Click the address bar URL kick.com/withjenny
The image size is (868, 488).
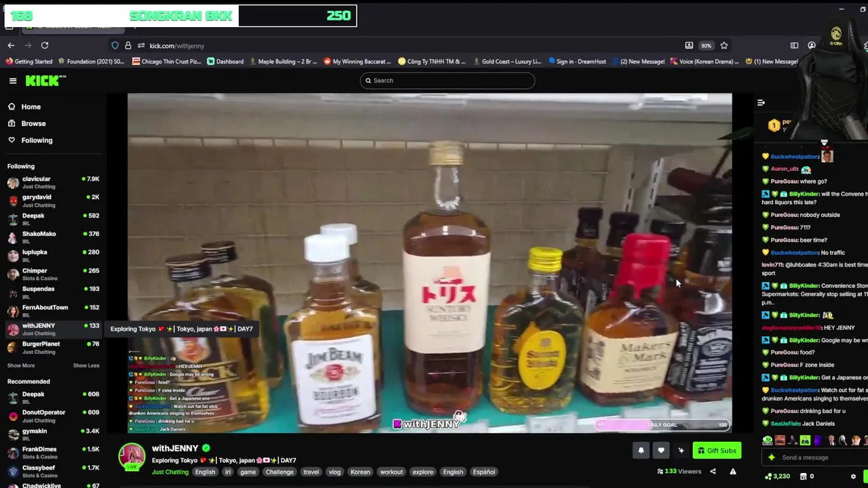pyautogui.click(x=177, y=46)
